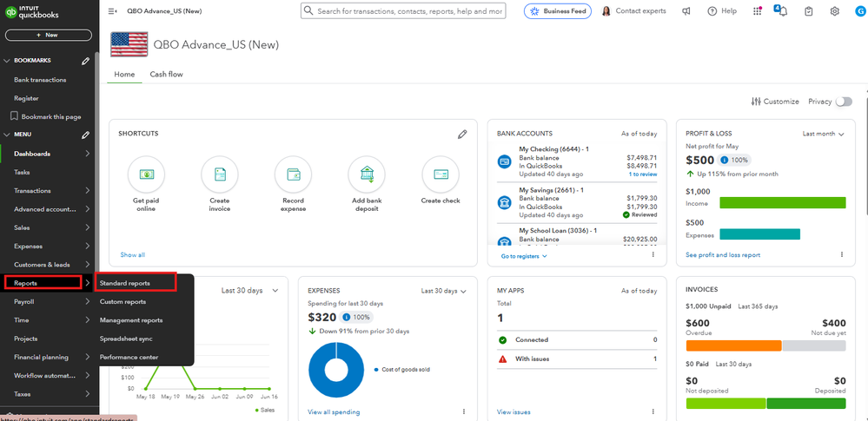The image size is (868, 421).
Task: Edit shortcuts using the pencil icon
Action: (463, 134)
